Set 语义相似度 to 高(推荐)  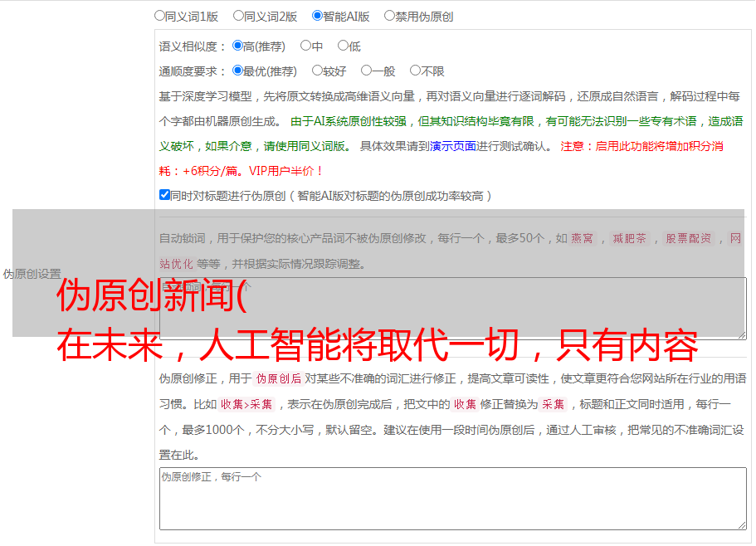(237, 46)
